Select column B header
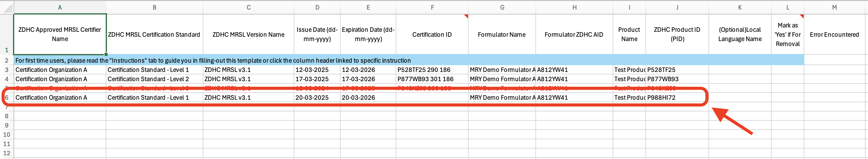 (x=154, y=7)
